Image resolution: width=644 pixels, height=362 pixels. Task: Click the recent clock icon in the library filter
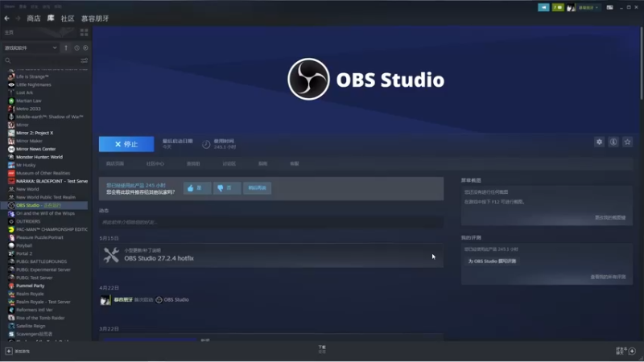(76, 48)
